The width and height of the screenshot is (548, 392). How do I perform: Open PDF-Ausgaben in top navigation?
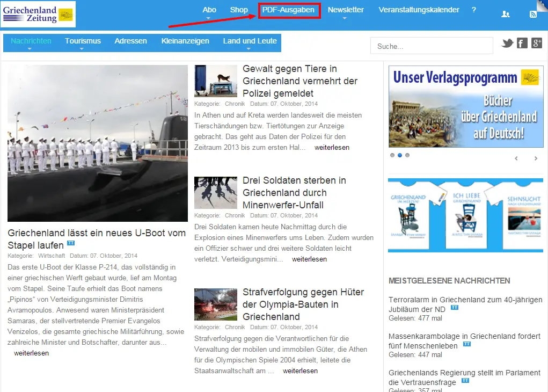[x=288, y=10]
